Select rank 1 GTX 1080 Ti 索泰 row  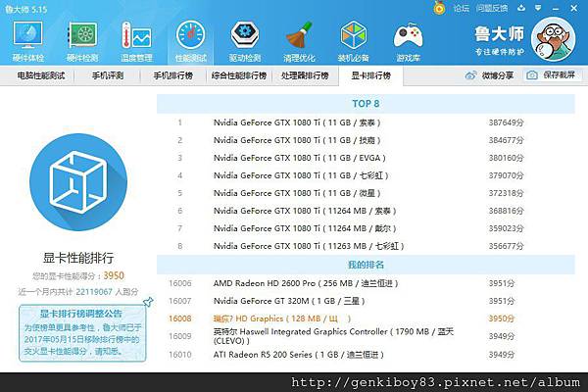click(x=366, y=122)
